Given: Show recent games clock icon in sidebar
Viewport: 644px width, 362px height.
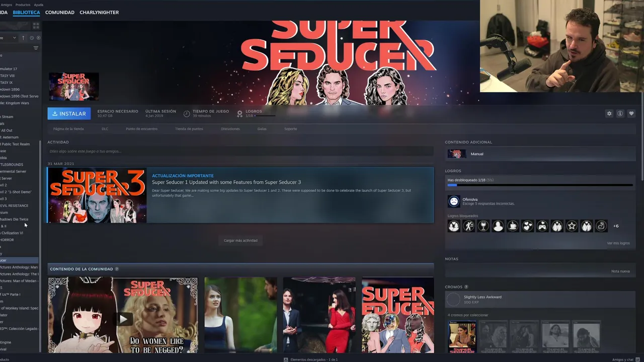Looking at the screenshot, I should (32, 38).
